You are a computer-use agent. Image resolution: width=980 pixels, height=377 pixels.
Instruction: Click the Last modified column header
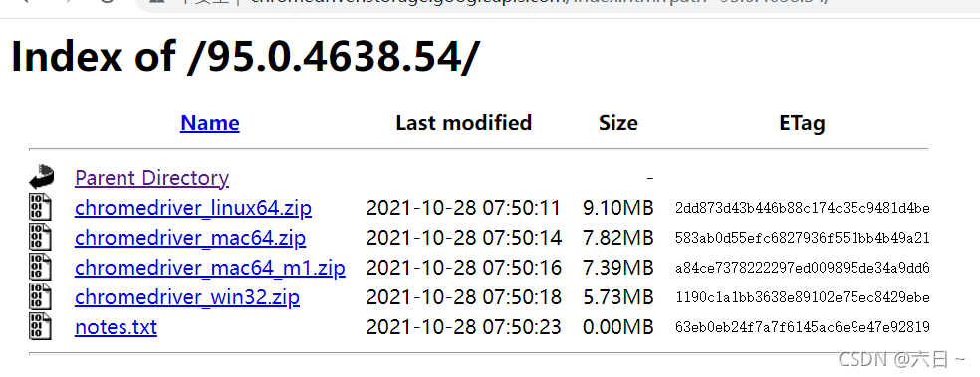tap(464, 123)
